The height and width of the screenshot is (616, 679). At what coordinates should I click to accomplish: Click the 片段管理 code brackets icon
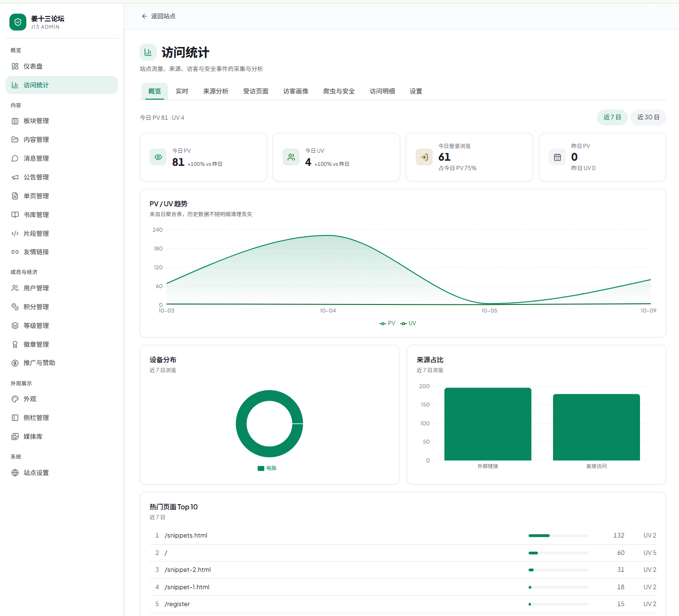coord(15,234)
